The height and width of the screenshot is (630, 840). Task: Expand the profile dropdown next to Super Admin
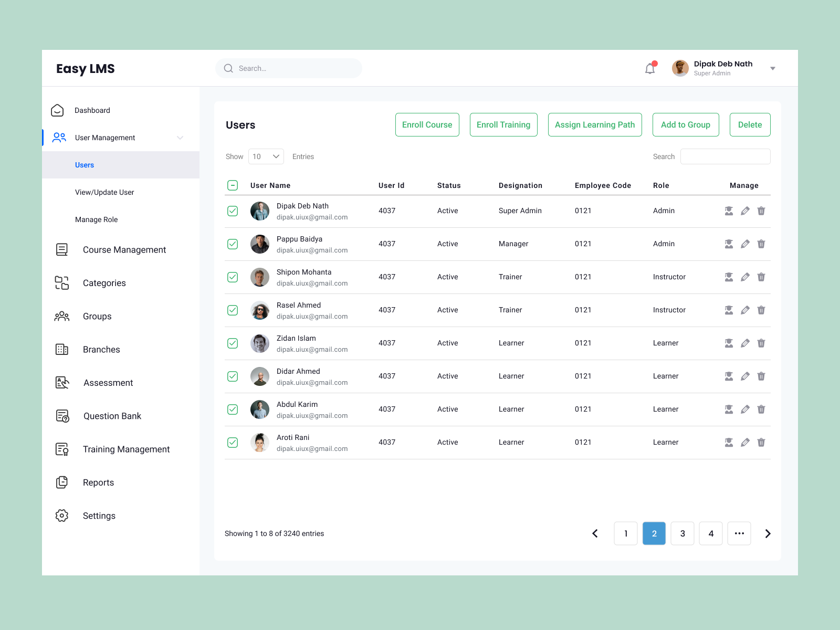(x=772, y=68)
